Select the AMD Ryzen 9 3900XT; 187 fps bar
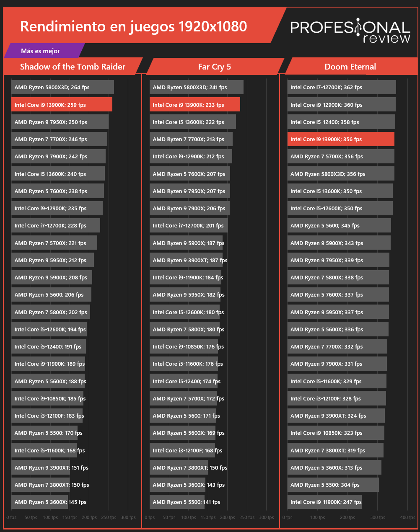This screenshot has width=420, height=532. pos(186,260)
